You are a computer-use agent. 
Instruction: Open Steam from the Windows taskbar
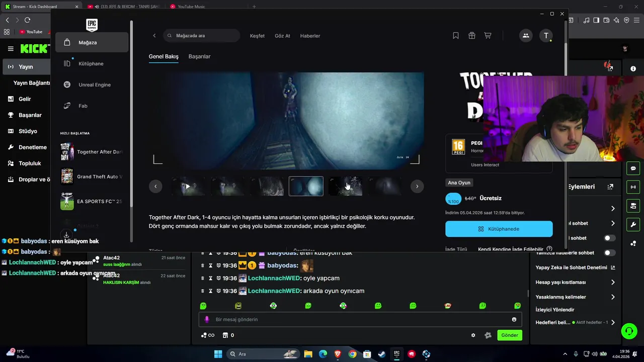click(x=382, y=354)
